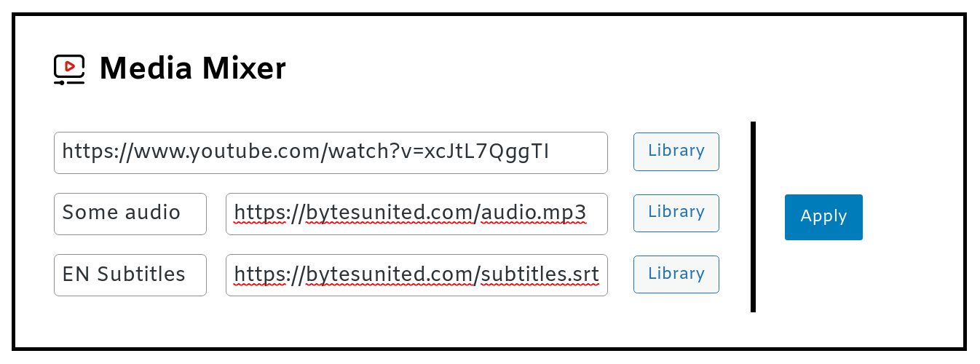The height and width of the screenshot is (364, 980).
Task: Click the vertical divider beside Apply
Action: tap(753, 217)
